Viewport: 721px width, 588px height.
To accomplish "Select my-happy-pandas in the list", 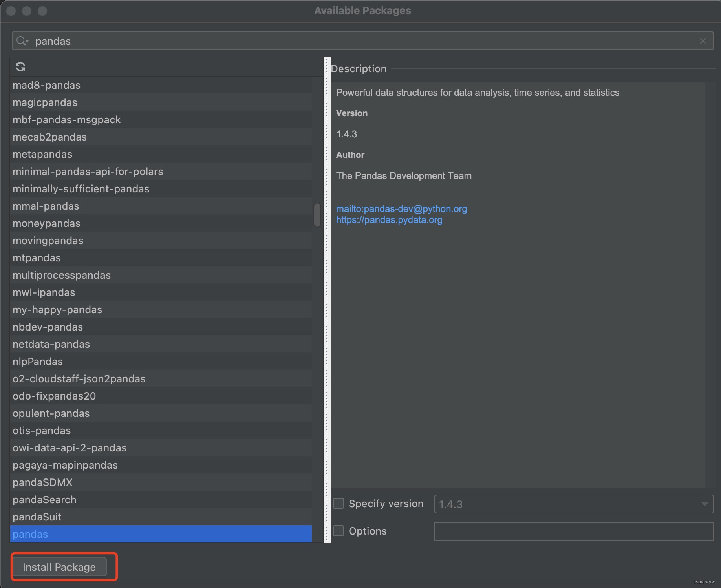I will (161, 310).
